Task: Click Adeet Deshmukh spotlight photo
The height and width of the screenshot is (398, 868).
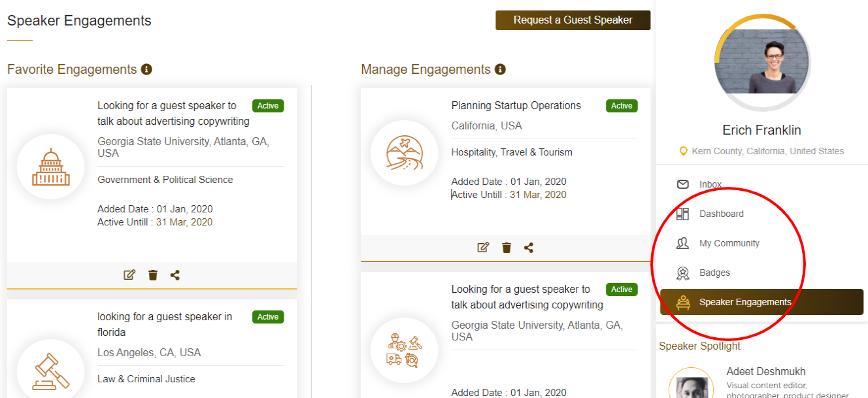Action: click(692, 387)
